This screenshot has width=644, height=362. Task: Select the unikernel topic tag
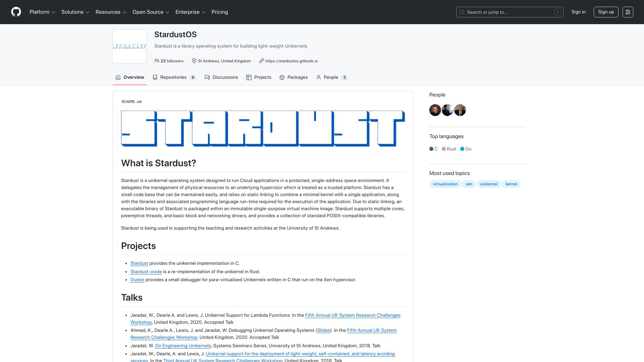click(489, 184)
